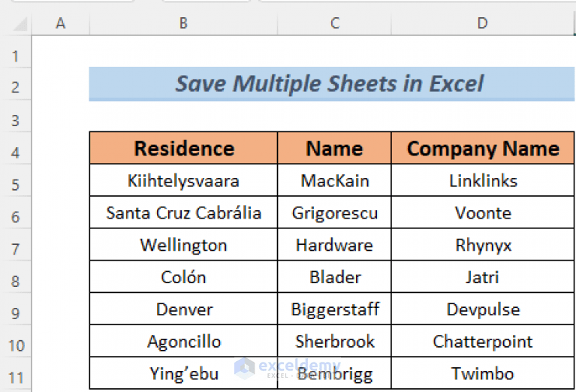Select column B header
This screenshot has width=576, height=392.
[x=183, y=23]
